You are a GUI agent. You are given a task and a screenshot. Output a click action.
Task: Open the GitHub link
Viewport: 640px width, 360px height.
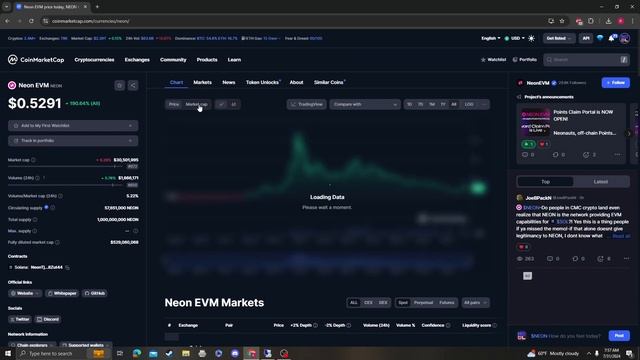95,293
